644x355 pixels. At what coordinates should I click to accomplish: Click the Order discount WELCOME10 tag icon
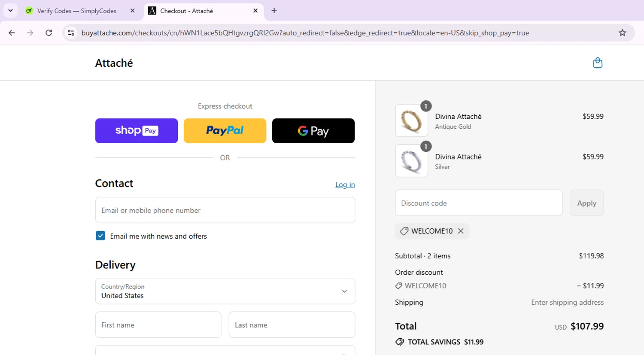398,286
